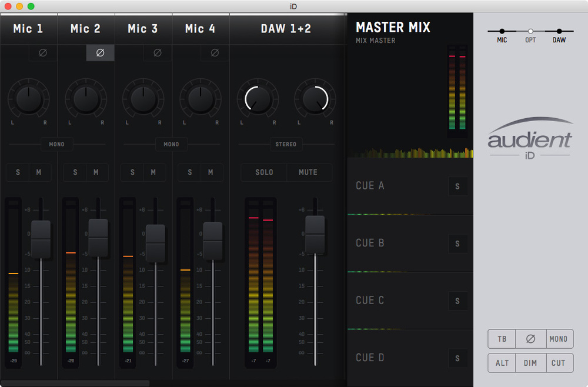This screenshot has width=588, height=387.
Task: Click the Mic 3 polarity invert icon
Action: [x=157, y=53]
